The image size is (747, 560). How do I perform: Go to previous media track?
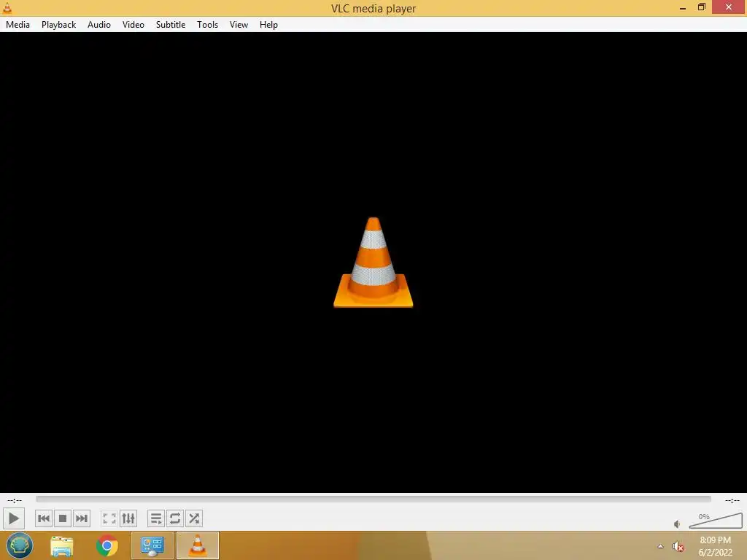43,518
